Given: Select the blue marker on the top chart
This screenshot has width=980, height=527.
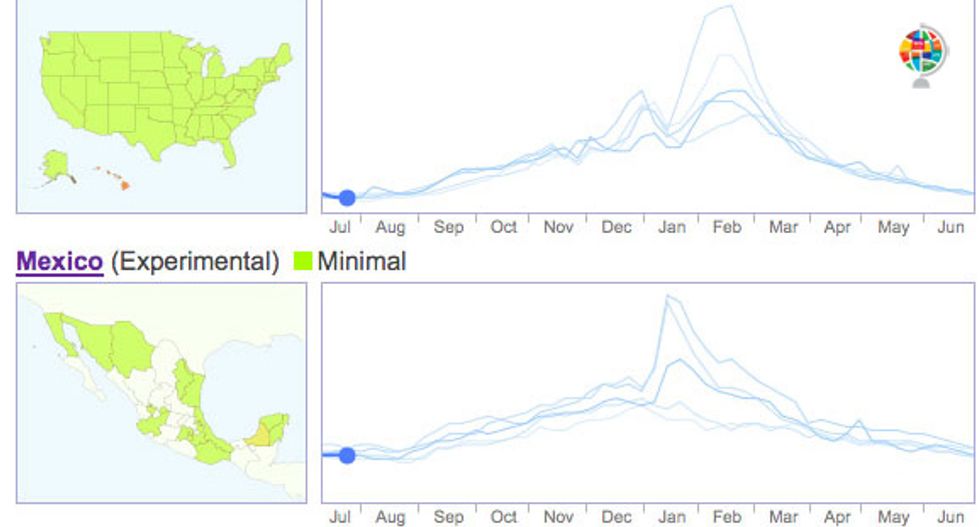Looking at the screenshot, I should pos(347,198).
